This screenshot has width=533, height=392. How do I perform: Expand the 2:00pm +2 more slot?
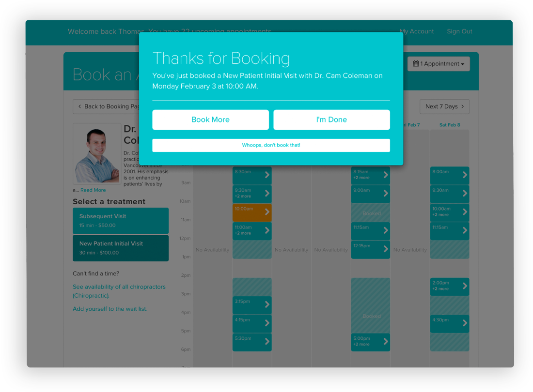point(449,286)
